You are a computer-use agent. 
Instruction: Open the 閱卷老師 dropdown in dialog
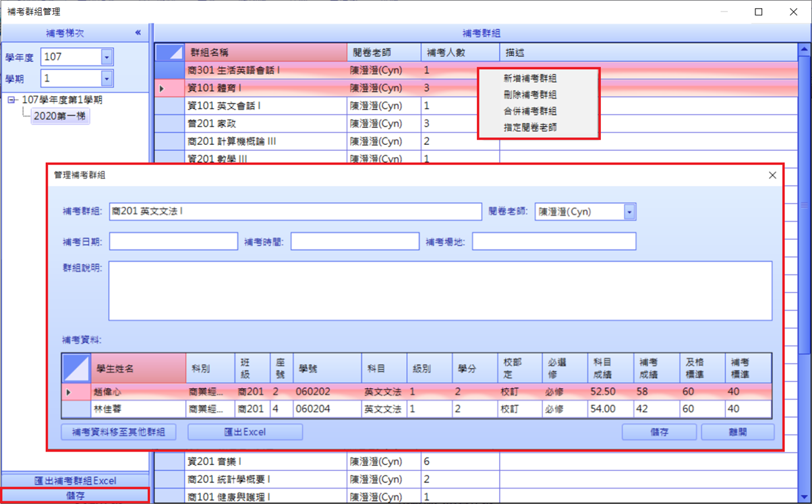[629, 212]
